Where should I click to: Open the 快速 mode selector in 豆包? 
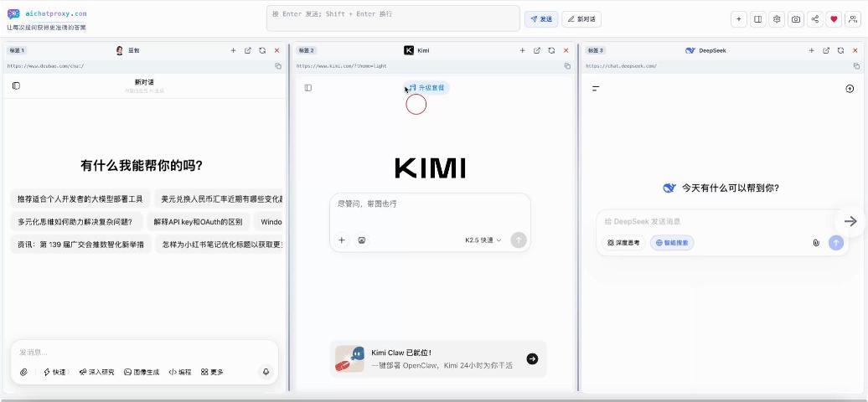click(54, 372)
